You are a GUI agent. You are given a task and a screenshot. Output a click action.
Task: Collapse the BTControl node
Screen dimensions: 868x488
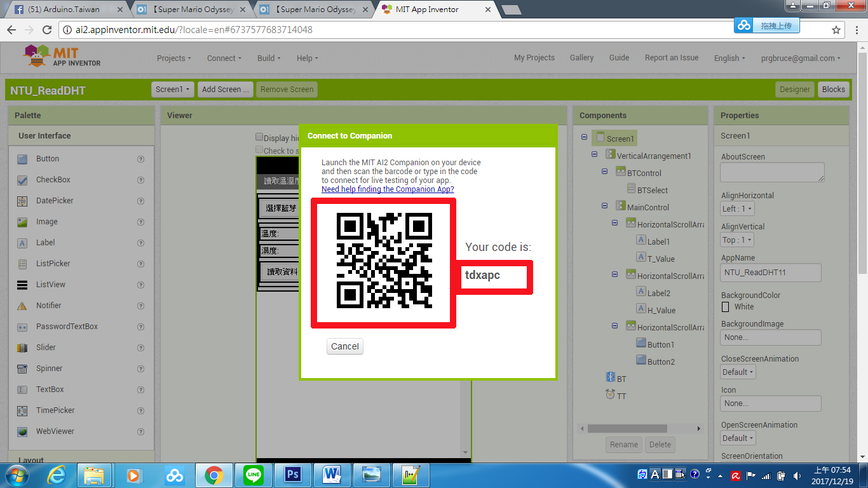(604, 172)
